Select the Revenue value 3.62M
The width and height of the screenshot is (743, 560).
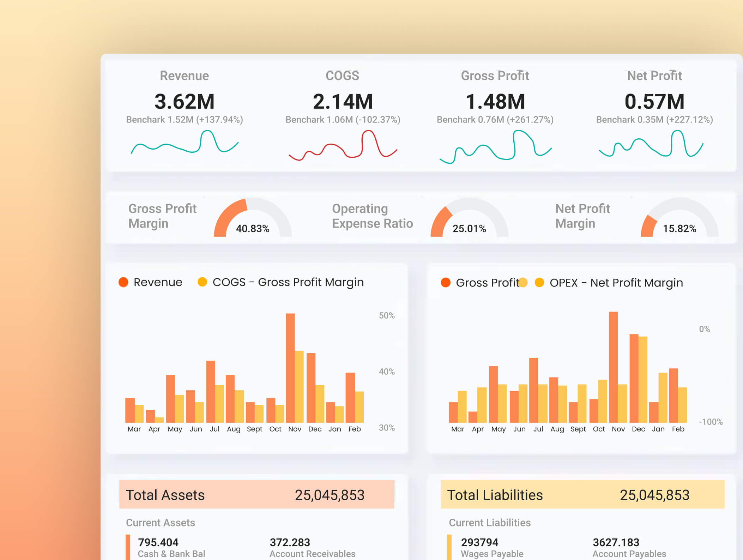click(185, 102)
